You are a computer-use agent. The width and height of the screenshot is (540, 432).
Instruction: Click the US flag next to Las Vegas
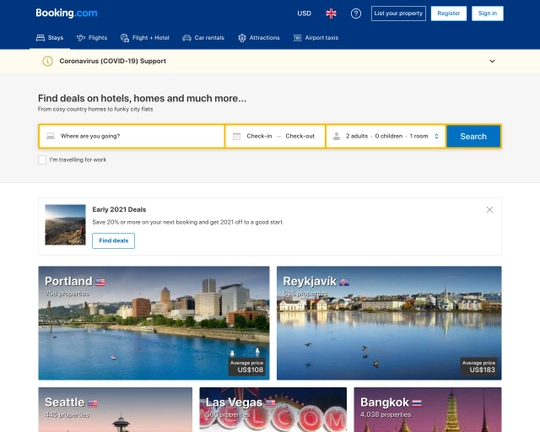(x=270, y=403)
